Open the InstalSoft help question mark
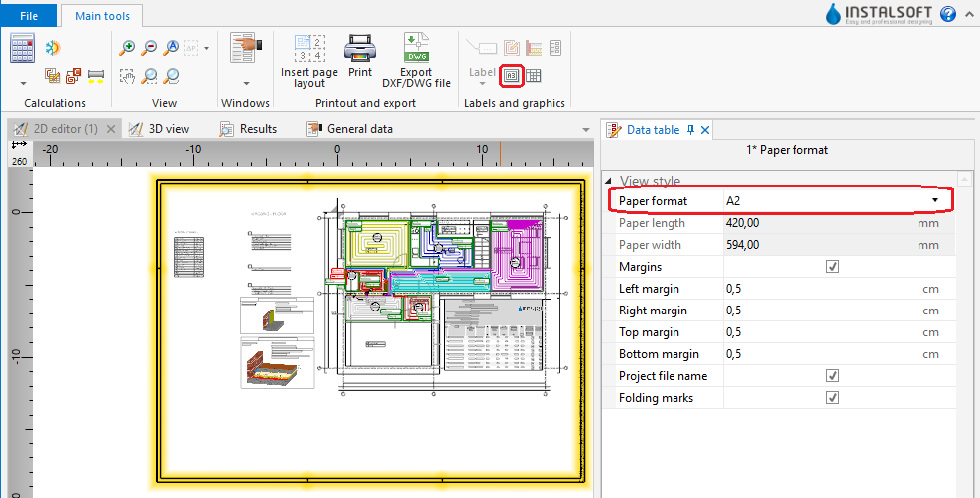Image resolution: width=980 pixels, height=498 pixels. click(x=948, y=14)
